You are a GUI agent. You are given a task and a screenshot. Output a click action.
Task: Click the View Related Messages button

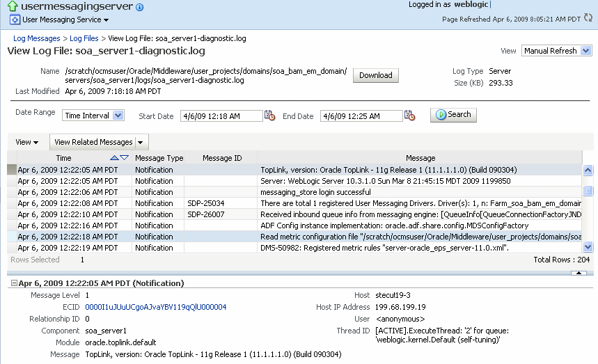pos(93,142)
